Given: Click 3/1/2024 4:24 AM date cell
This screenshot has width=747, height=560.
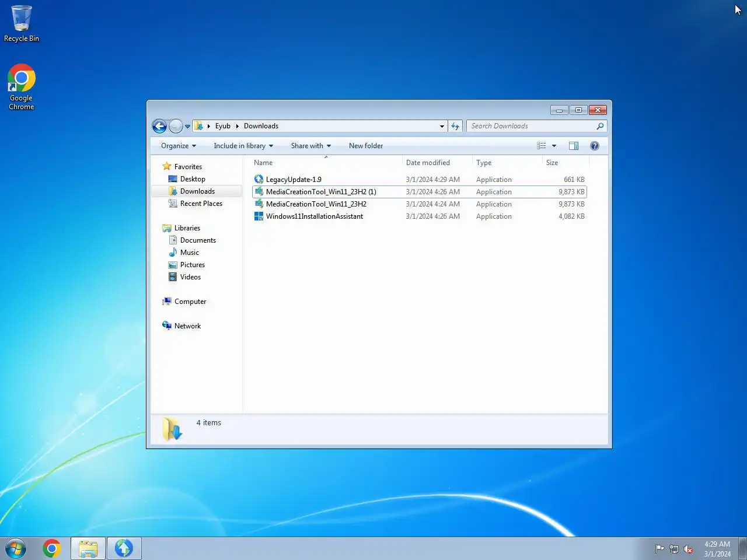Looking at the screenshot, I should (x=433, y=204).
